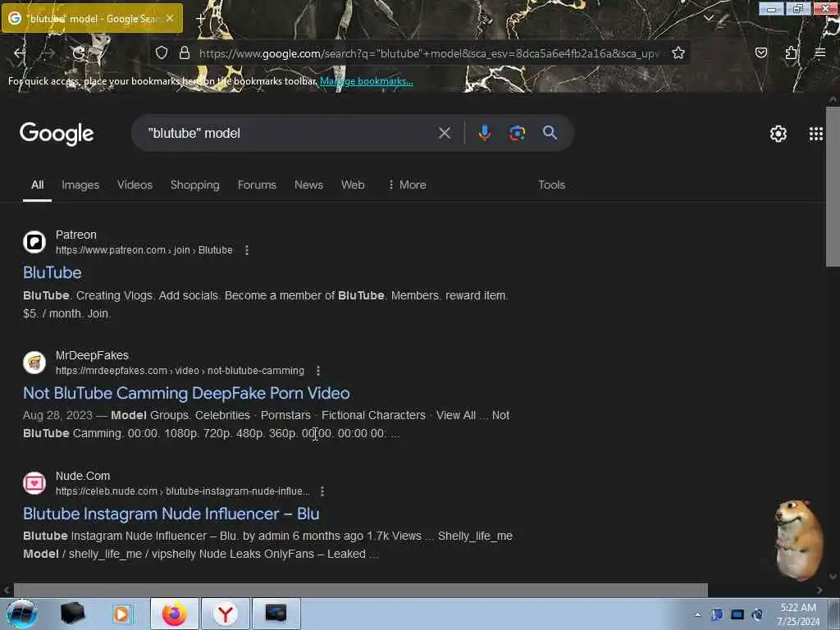Viewport: 840px width, 630px height.
Task: Click the Firefox address bar URL
Action: click(x=428, y=53)
